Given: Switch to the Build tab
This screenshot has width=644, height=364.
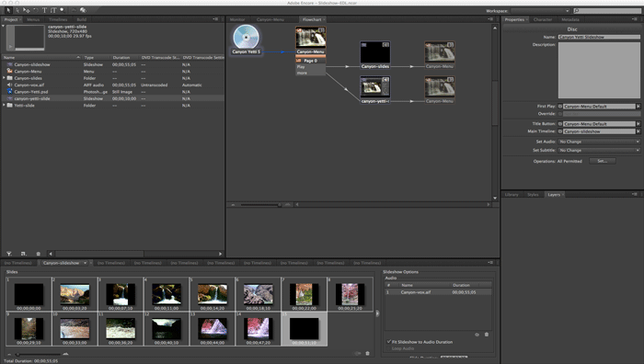Looking at the screenshot, I should pyautogui.click(x=81, y=19).
